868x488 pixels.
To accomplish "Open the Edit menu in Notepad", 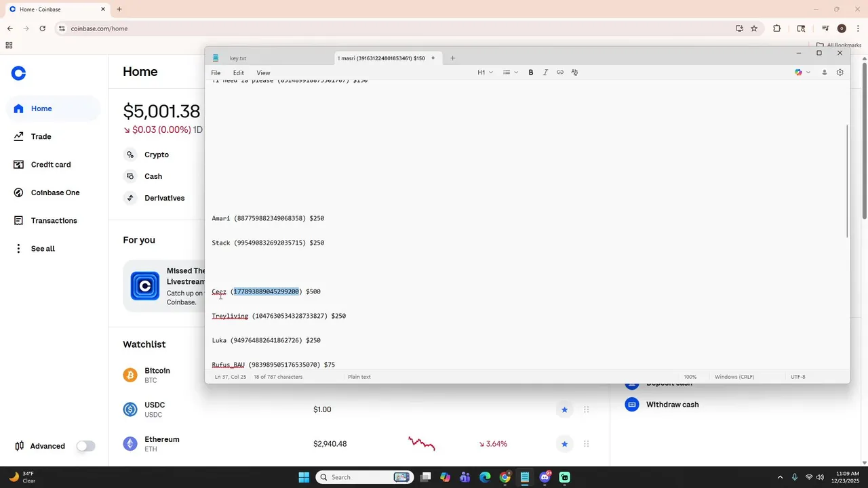I will 239,73.
